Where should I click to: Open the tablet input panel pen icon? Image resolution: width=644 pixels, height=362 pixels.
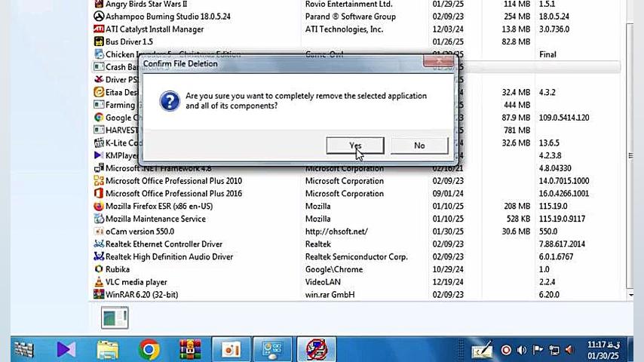point(482,350)
